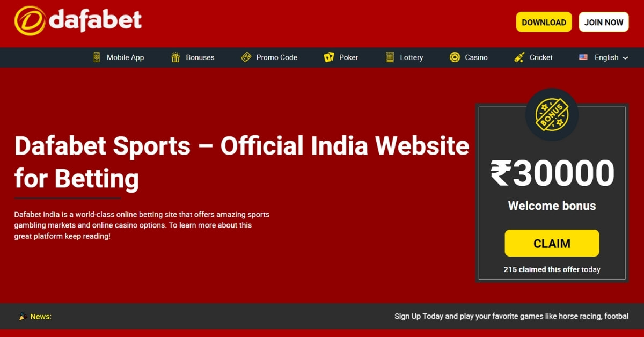Viewport: 644px width, 337px height.
Task: Click the Dafabet logo
Action: pyautogui.click(x=78, y=20)
